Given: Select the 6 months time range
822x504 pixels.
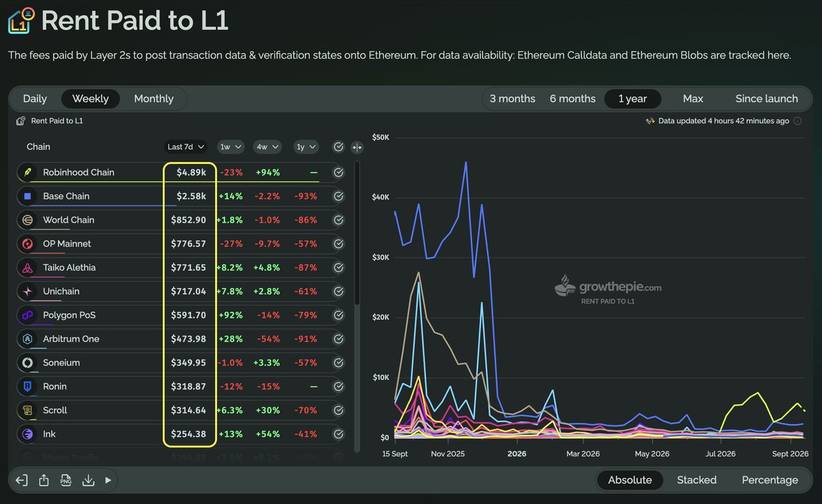Looking at the screenshot, I should [573, 99].
